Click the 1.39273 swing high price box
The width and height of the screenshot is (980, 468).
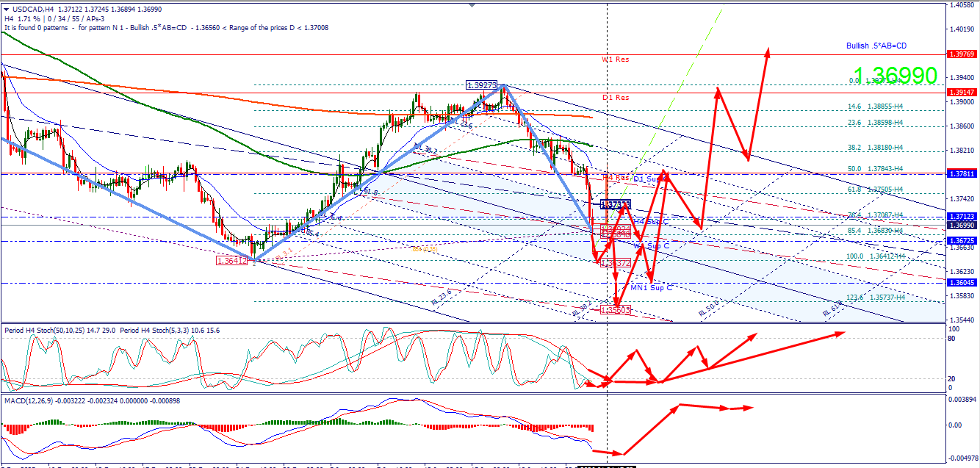tap(482, 85)
